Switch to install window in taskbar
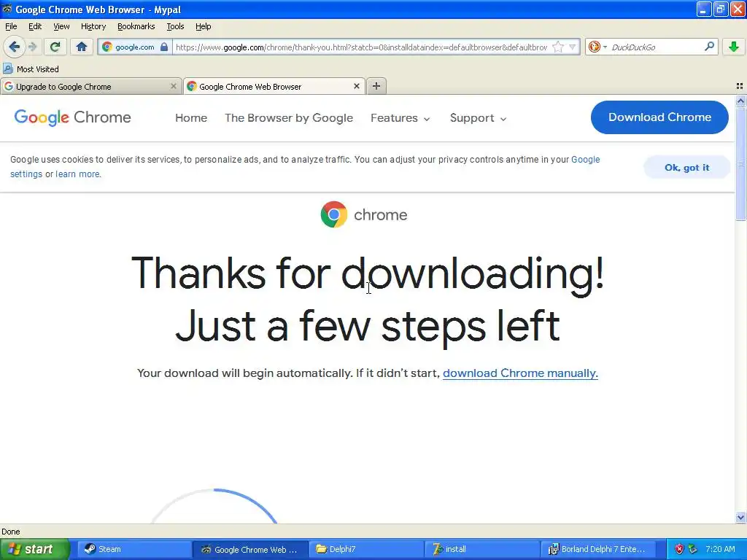 tap(482, 549)
